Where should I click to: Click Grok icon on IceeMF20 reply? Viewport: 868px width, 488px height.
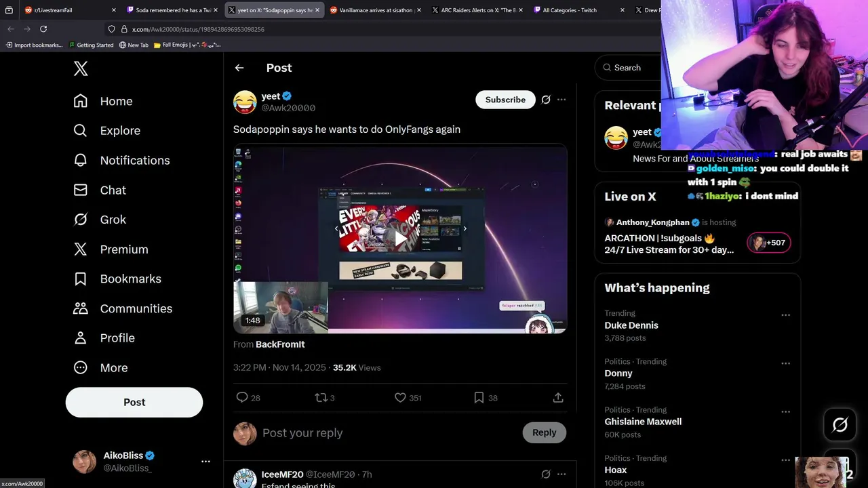(x=546, y=474)
